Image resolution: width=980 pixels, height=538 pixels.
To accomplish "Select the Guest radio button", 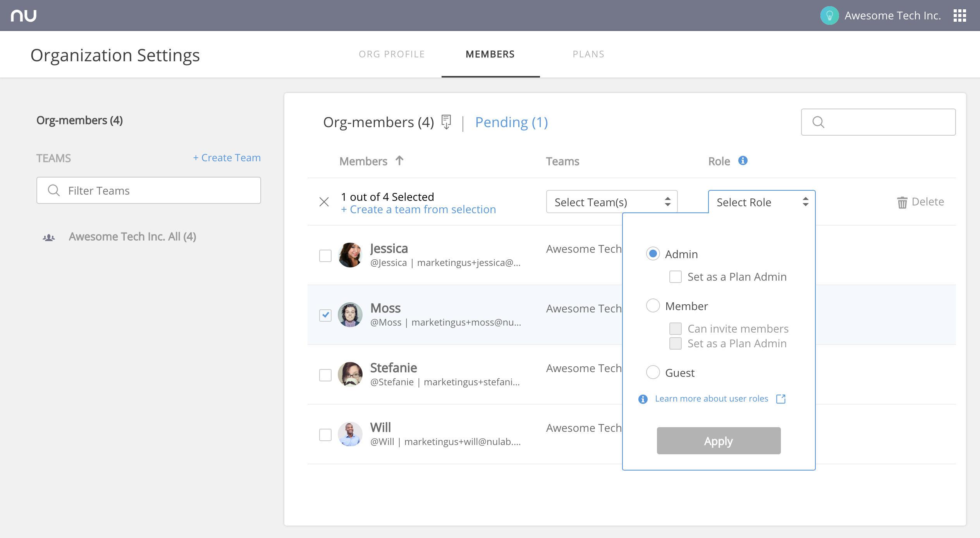I will (653, 372).
